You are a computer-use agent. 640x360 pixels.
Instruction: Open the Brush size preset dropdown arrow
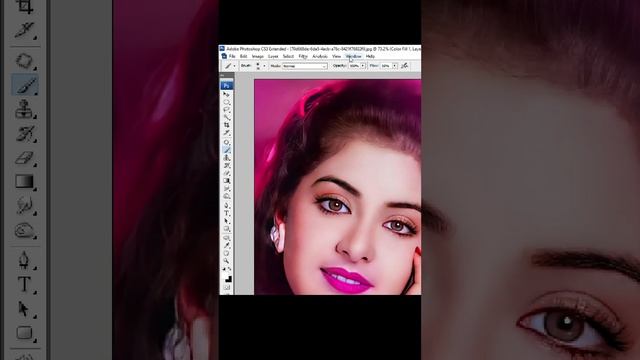point(264,66)
